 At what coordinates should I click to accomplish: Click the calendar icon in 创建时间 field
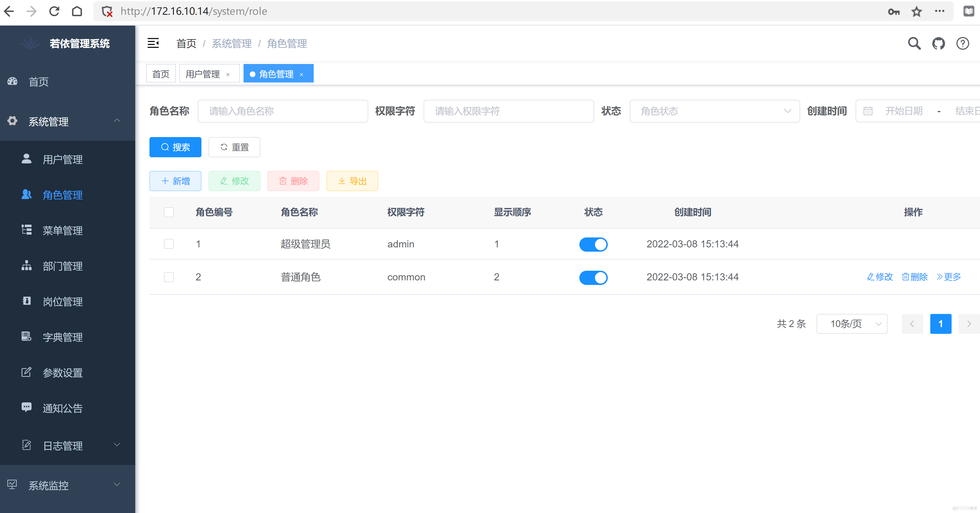coord(868,111)
